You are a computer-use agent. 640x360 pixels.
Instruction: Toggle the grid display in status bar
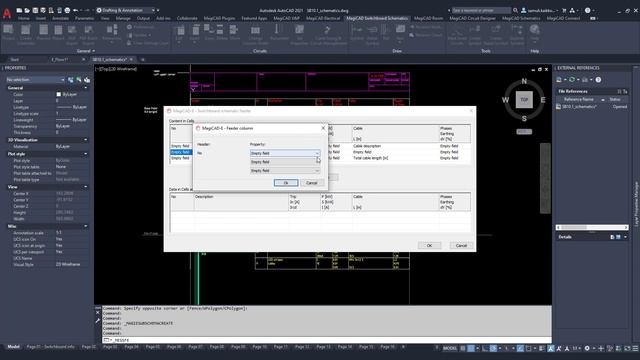(463, 348)
